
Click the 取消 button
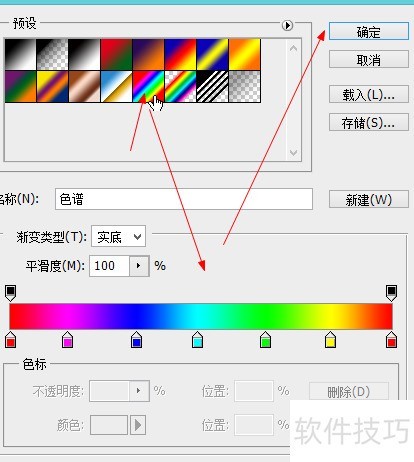[369, 59]
